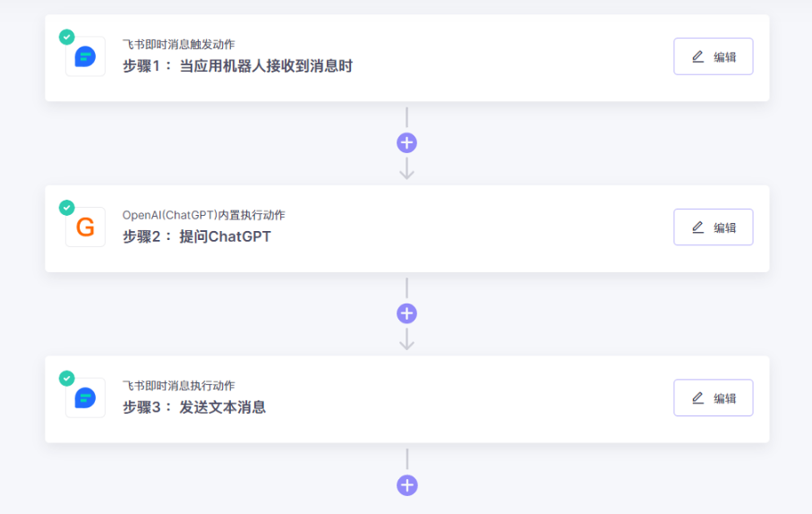Select the title 步骤1：当应用机器人接收到消息时
This screenshot has height=514, width=812.
237,66
